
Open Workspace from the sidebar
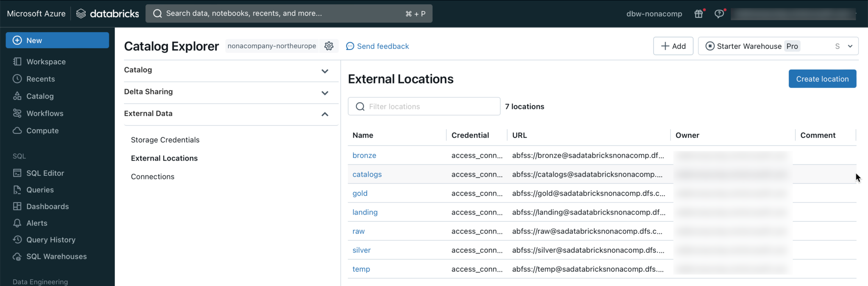tap(46, 62)
